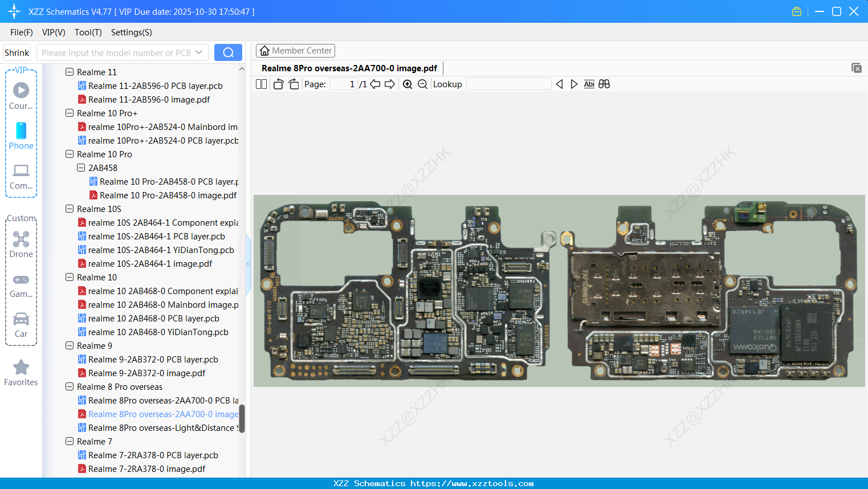Zoom in on the PDF image
The width and height of the screenshot is (868, 489).
point(407,84)
